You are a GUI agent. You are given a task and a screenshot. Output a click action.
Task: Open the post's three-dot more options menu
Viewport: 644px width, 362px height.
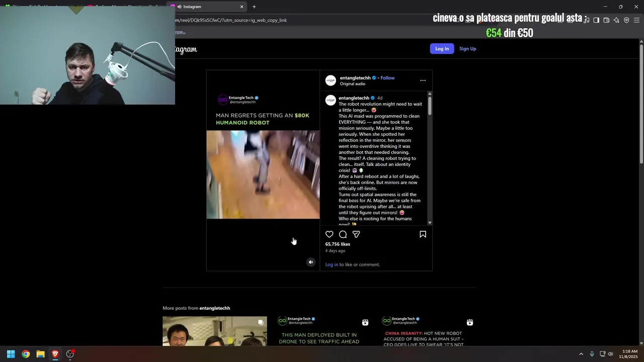point(423,80)
